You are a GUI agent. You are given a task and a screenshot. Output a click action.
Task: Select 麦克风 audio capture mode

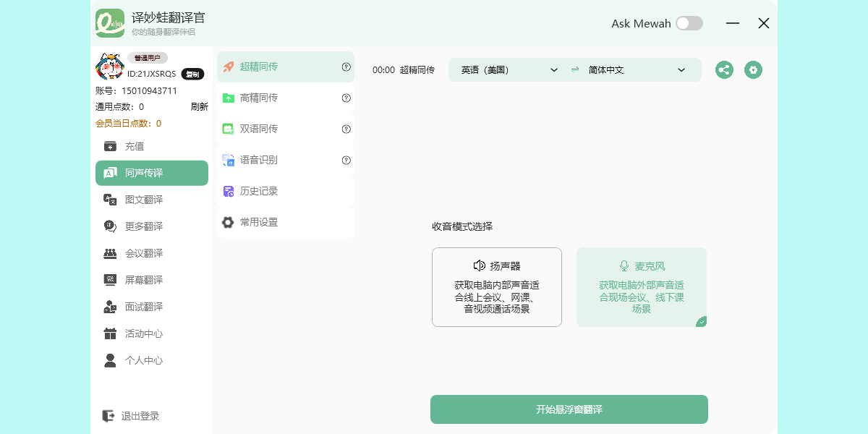[641, 287]
